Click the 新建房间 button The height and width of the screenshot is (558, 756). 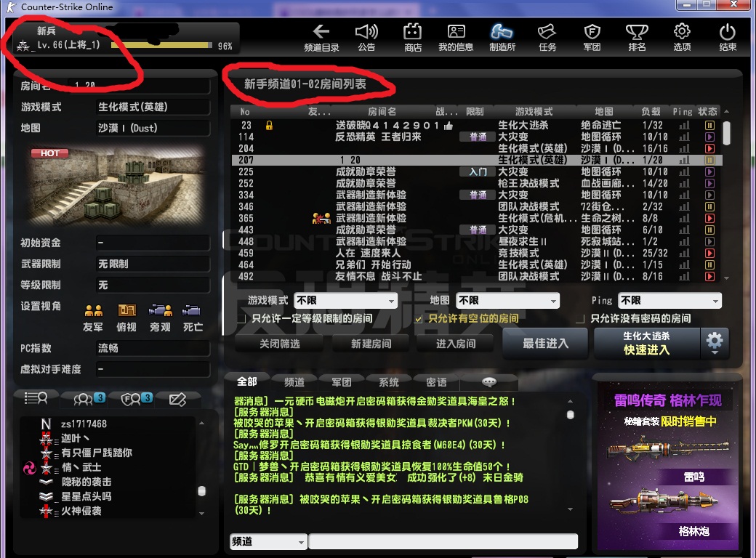pos(371,344)
